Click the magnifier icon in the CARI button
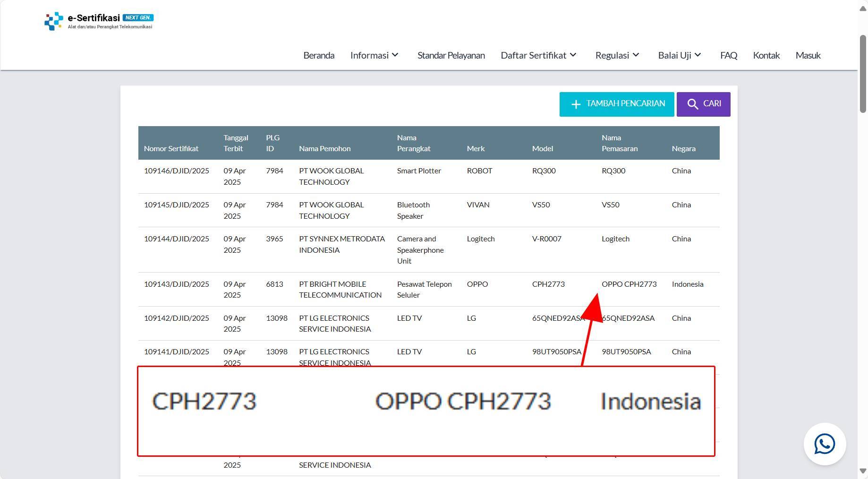This screenshot has height=479, width=868. pyautogui.click(x=693, y=104)
